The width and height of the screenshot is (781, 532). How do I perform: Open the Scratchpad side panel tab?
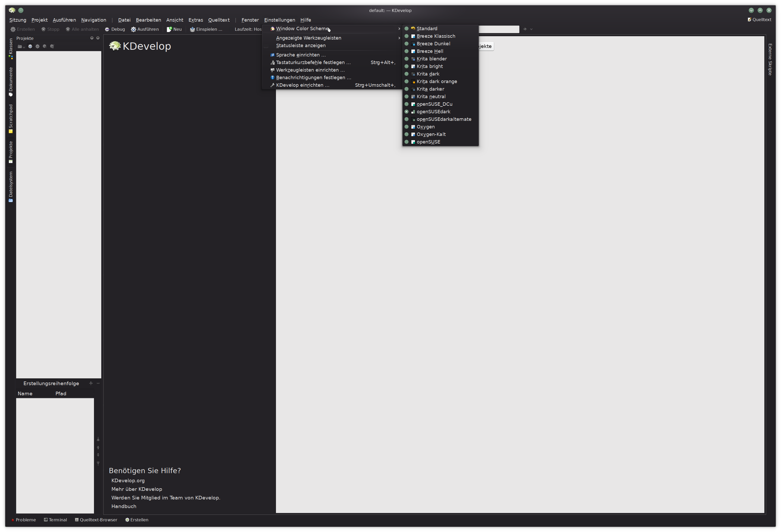click(11, 119)
